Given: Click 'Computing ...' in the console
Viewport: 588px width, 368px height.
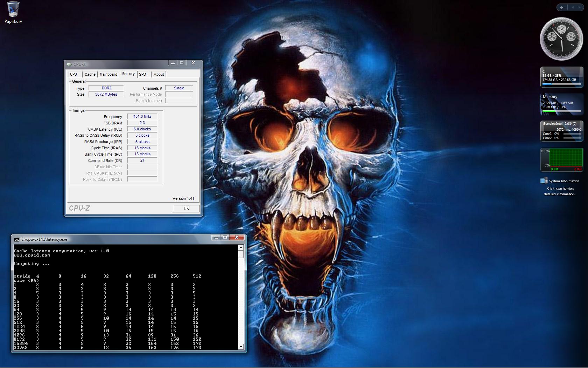Looking at the screenshot, I should coord(32,264).
